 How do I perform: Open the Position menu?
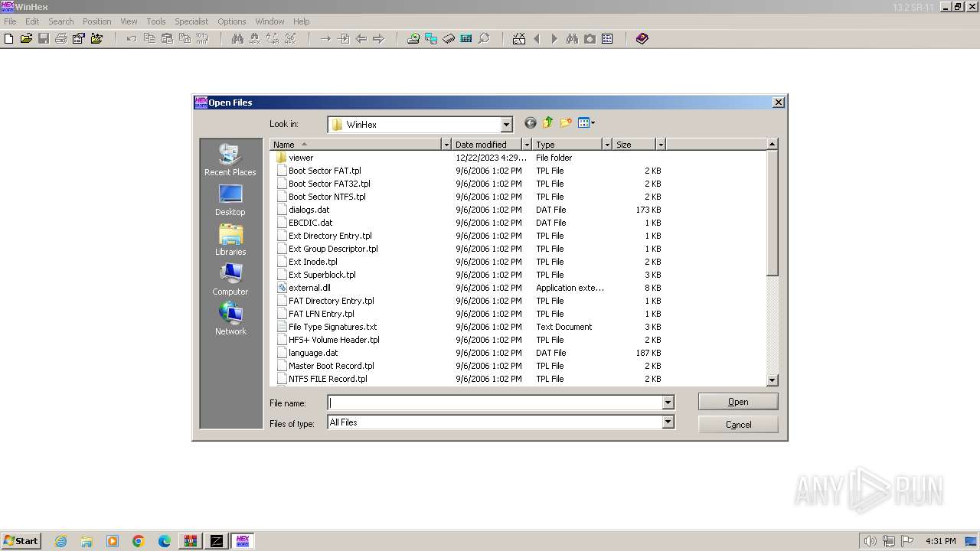(97, 21)
